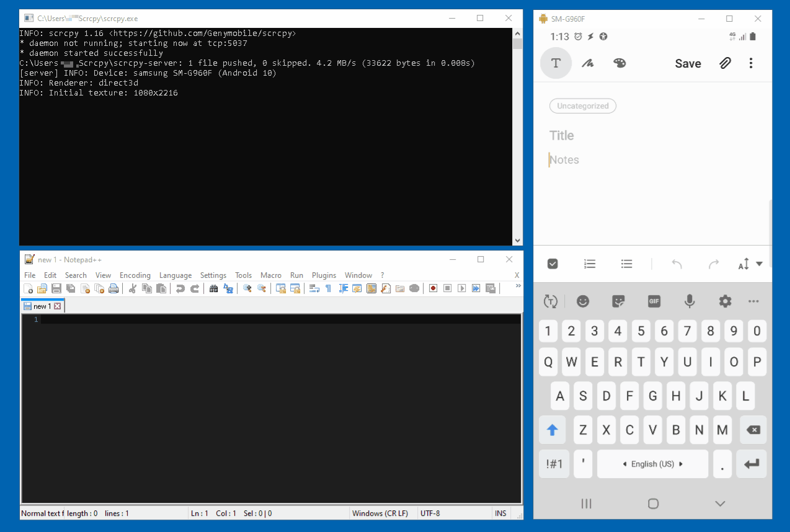The width and height of the screenshot is (790, 532).
Task: Toggle synchronized vertical scrolling icon
Action: [281, 288]
